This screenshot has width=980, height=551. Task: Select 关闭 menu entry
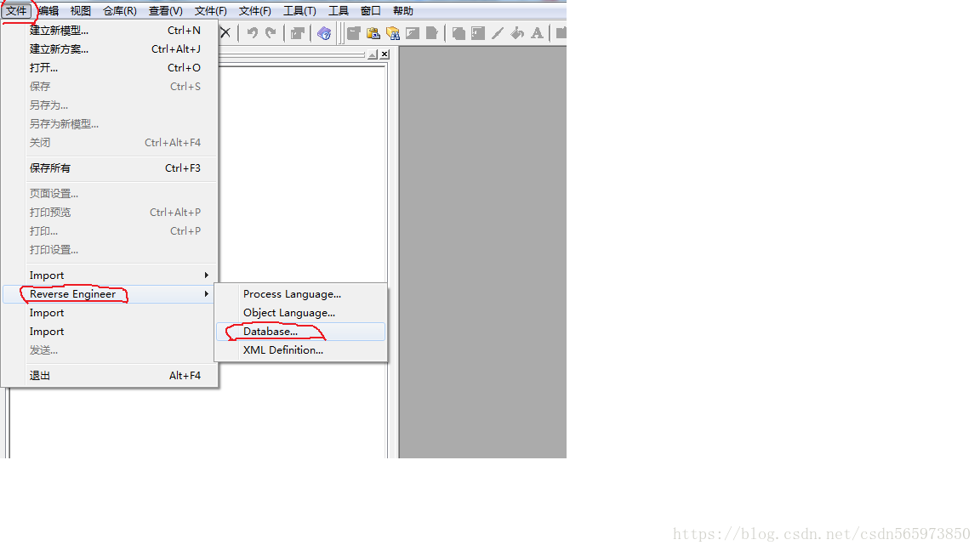pos(111,143)
